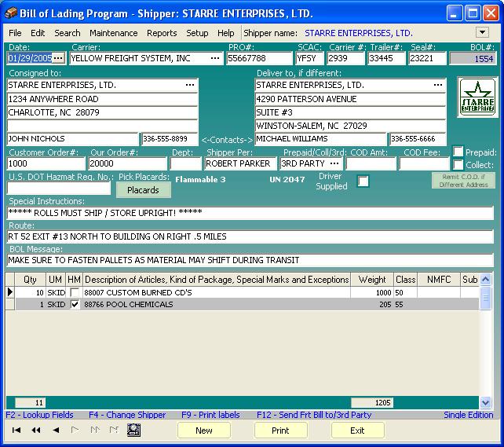Click the grid scrollbar thumb
The image size is (504, 447).
[x=485, y=298]
